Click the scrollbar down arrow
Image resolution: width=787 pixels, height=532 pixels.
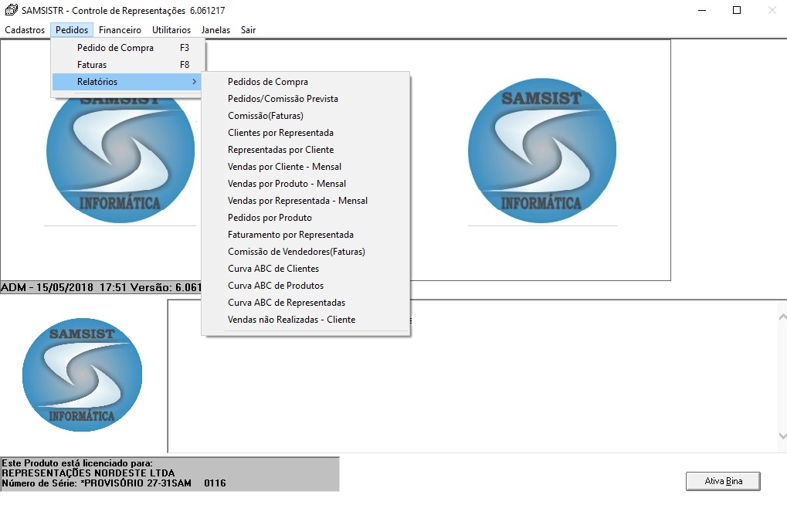(x=782, y=436)
